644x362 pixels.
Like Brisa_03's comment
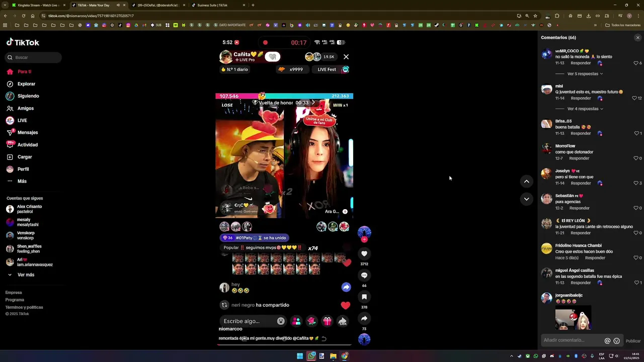tap(636, 133)
